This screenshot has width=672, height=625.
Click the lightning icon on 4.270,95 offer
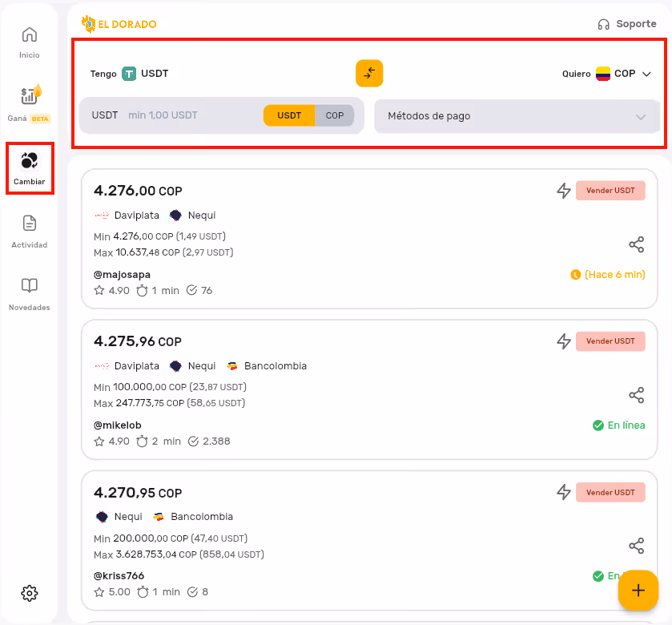[x=564, y=492]
